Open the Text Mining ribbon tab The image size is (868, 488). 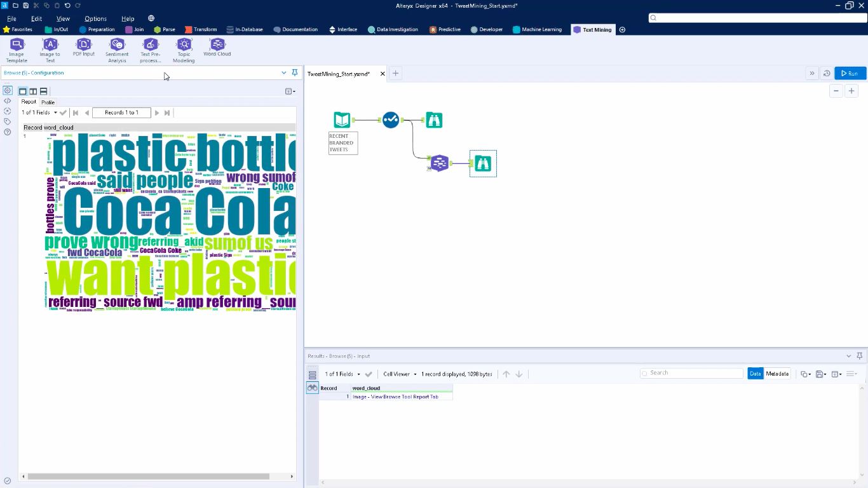(592, 29)
